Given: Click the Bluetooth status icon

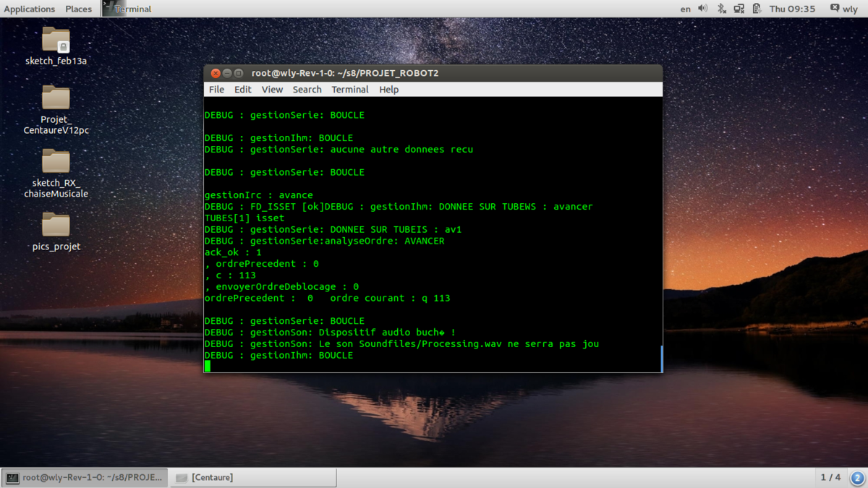Looking at the screenshot, I should tap(721, 9).
